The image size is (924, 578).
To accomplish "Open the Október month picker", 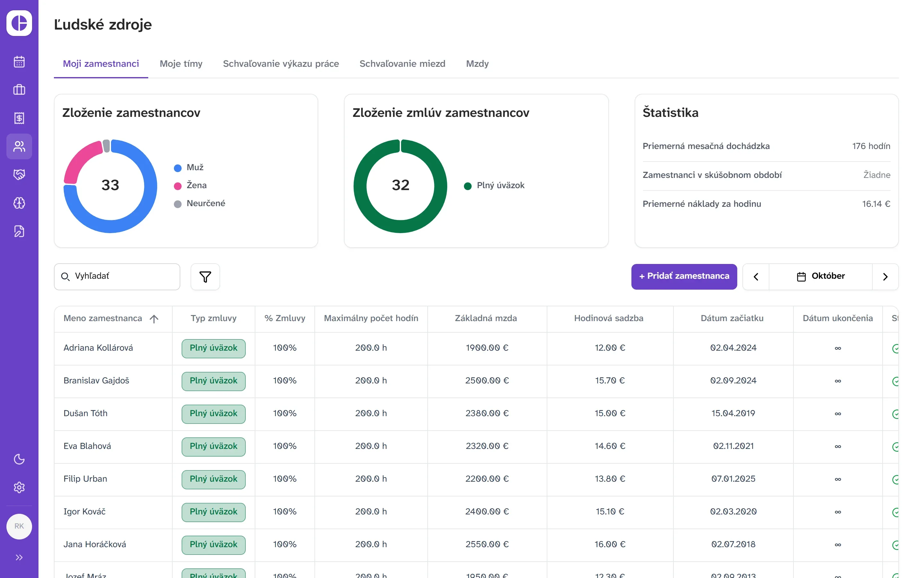I will point(820,276).
